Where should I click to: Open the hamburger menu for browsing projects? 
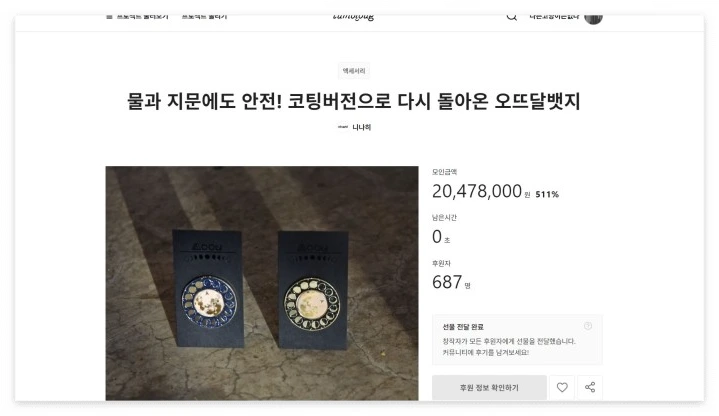[x=109, y=17]
